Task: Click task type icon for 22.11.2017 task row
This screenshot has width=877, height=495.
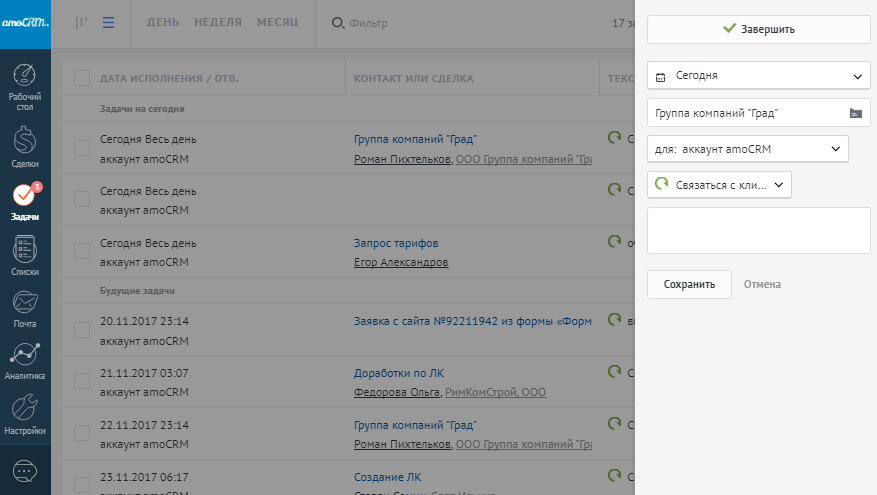Action: 614,423
